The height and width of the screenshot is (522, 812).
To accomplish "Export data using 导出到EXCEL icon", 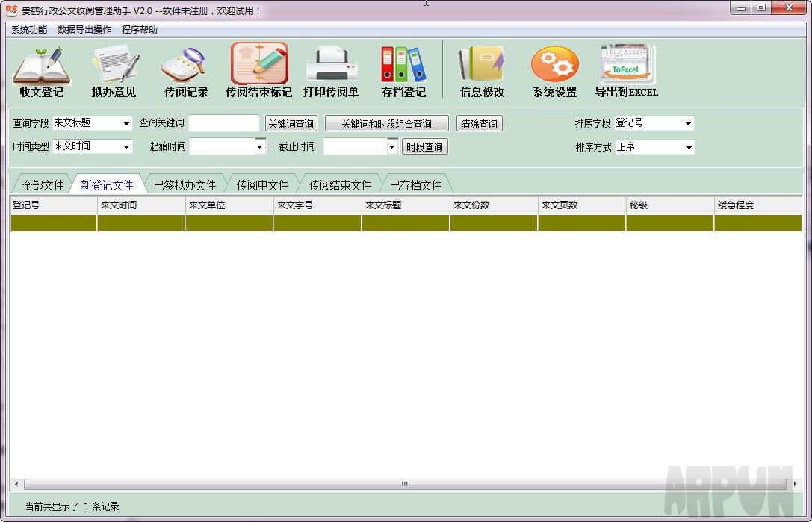I will (x=627, y=69).
